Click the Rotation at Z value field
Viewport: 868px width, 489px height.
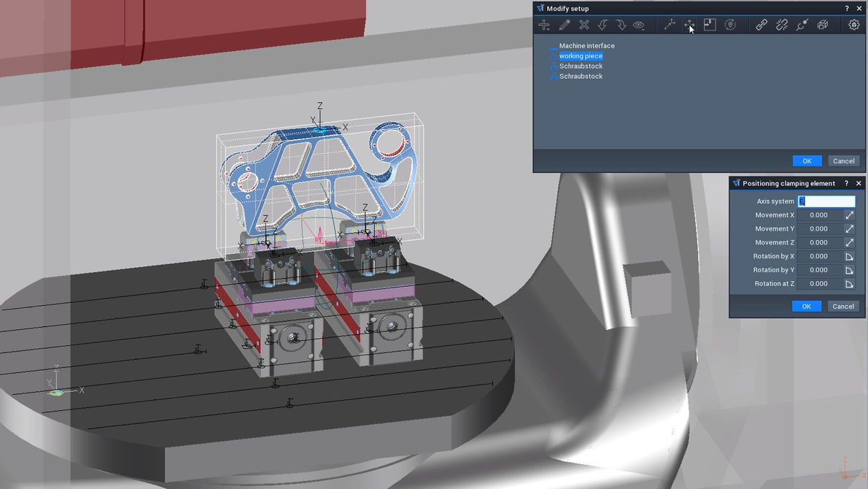click(818, 284)
